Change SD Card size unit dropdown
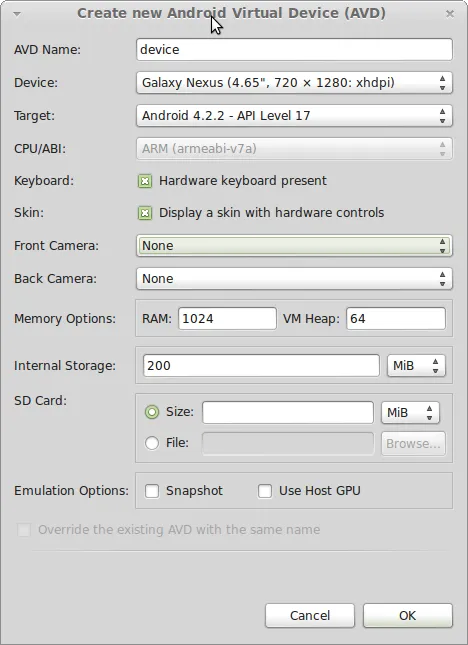This screenshot has width=468, height=645. point(410,413)
